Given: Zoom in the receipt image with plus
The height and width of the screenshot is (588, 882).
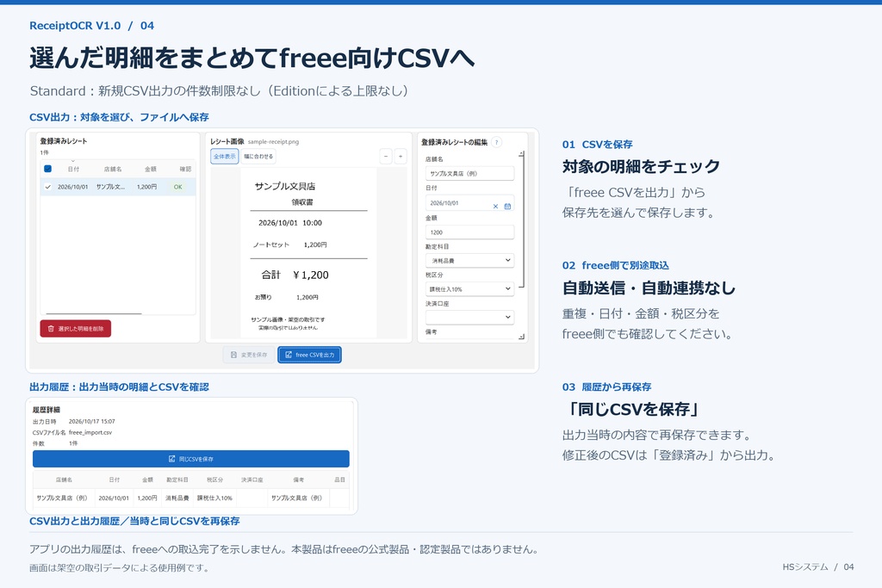Looking at the screenshot, I should point(401,157).
